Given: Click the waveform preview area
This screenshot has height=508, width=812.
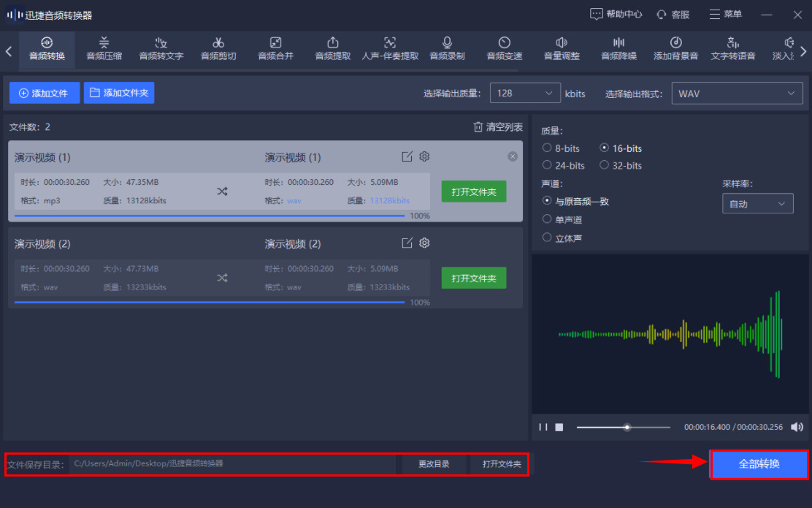Looking at the screenshot, I should pos(670,334).
